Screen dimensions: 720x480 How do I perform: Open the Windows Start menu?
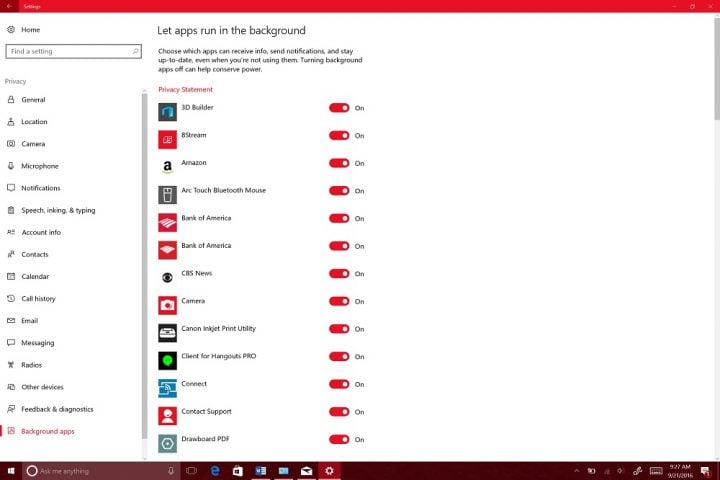[11, 471]
